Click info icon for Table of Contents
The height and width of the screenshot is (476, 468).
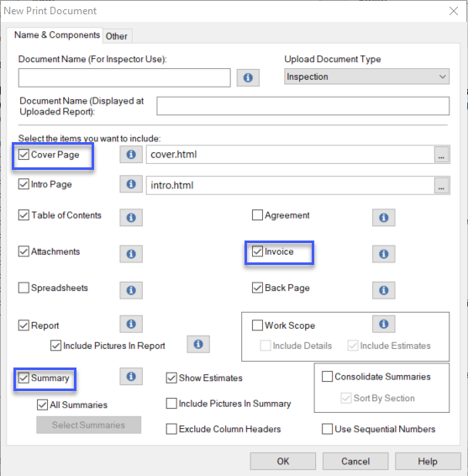tap(131, 218)
